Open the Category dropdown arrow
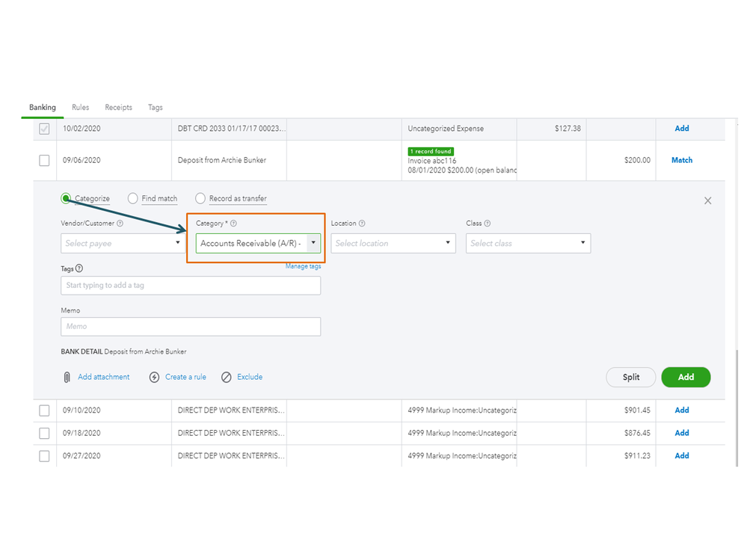The width and height of the screenshot is (747, 560). tap(313, 243)
